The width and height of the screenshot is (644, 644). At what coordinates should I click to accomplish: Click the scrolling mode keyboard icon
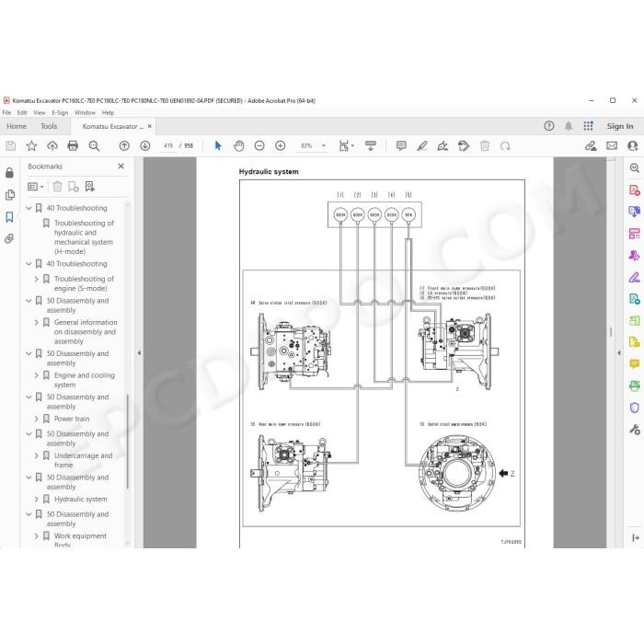tap(371, 145)
